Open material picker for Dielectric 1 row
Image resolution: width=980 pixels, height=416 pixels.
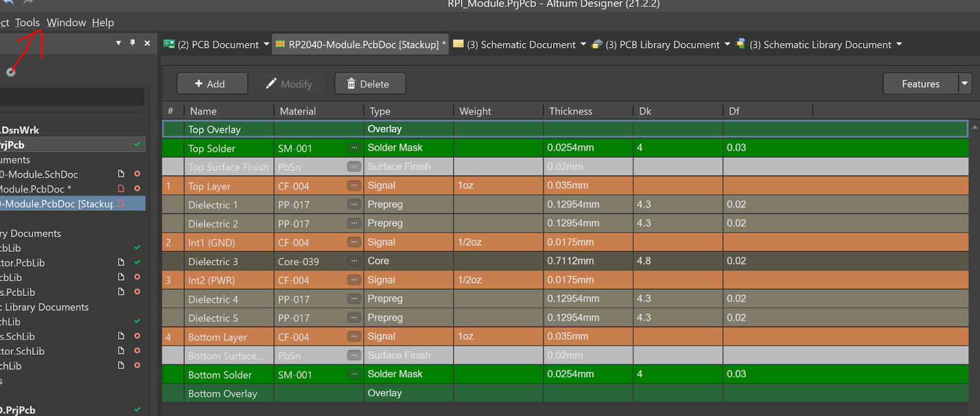coord(354,204)
